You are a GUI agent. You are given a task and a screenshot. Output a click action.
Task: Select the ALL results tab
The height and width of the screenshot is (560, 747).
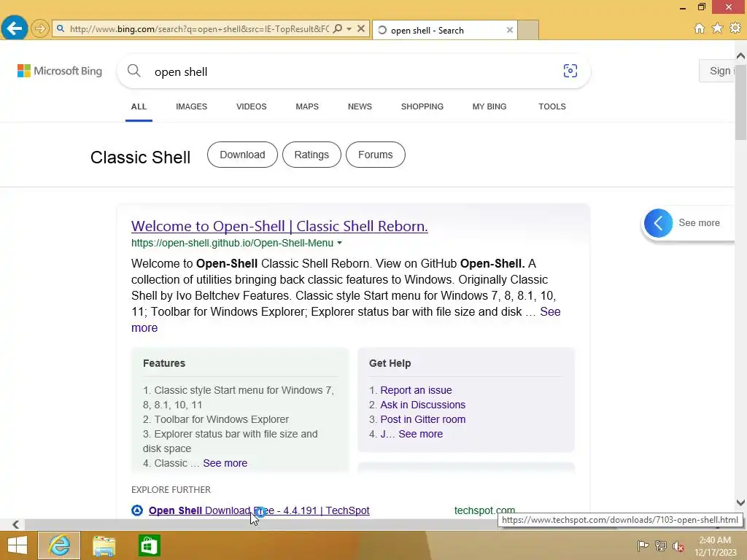coord(139,106)
